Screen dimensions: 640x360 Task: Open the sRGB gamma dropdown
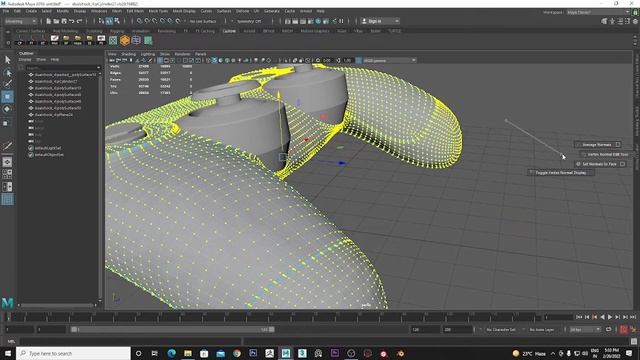click(389, 60)
